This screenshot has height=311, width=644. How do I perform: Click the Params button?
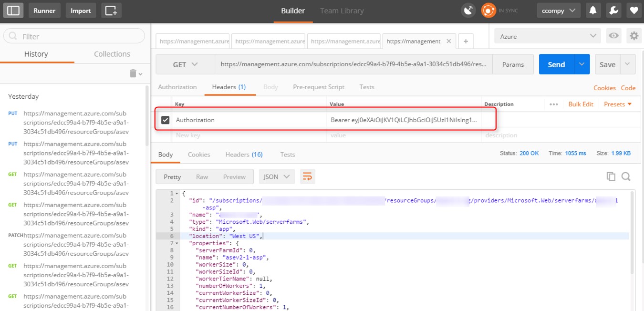point(513,64)
